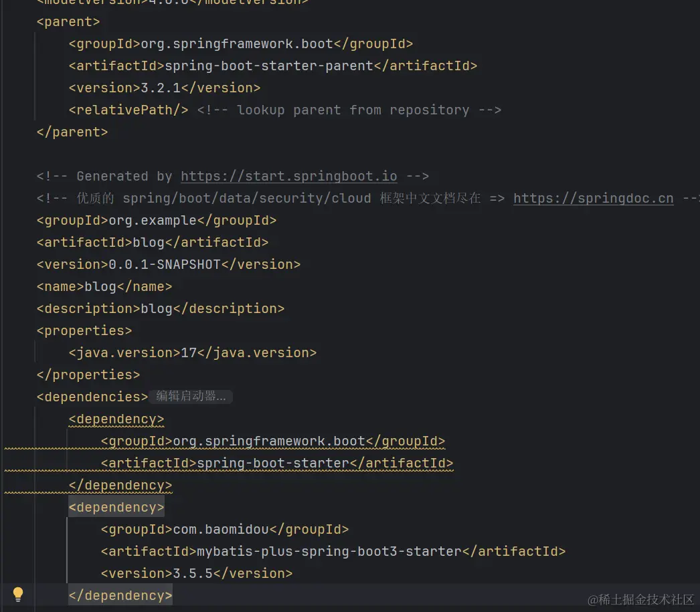Place cursor on parent version 3.2.1
Image resolution: width=700 pixels, height=612 pixels.
point(161,88)
